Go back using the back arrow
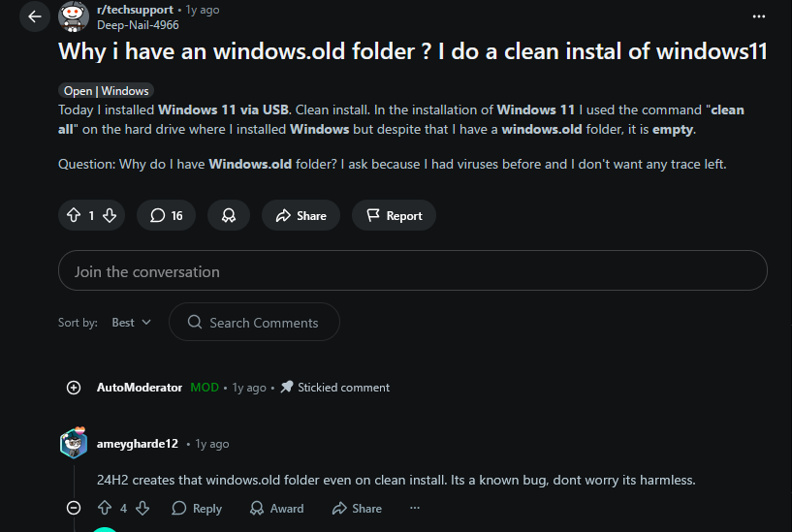The height and width of the screenshot is (532, 792). coord(35,16)
